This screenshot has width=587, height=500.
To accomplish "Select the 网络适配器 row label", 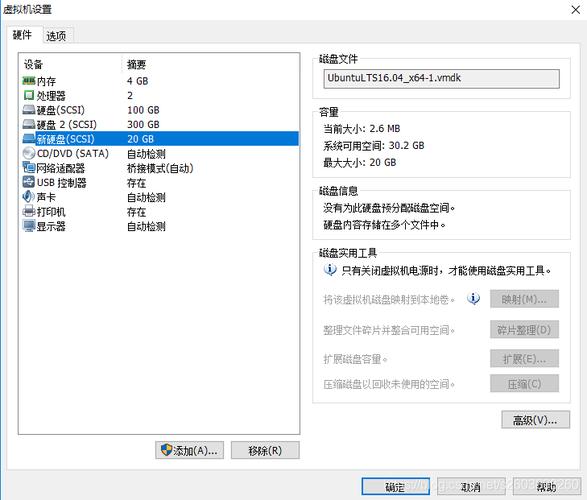I will point(61,168).
